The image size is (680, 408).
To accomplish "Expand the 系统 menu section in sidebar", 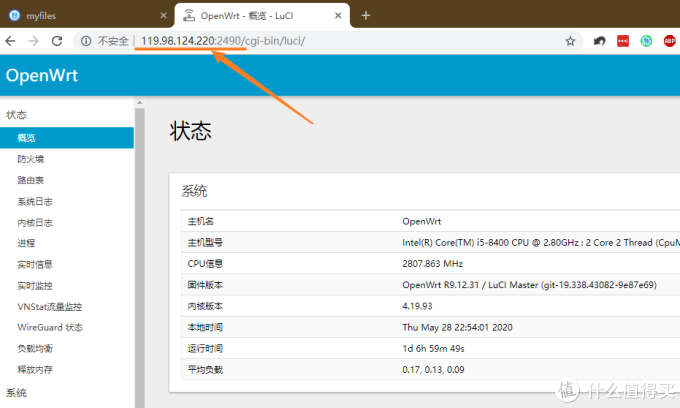I will point(16,393).
